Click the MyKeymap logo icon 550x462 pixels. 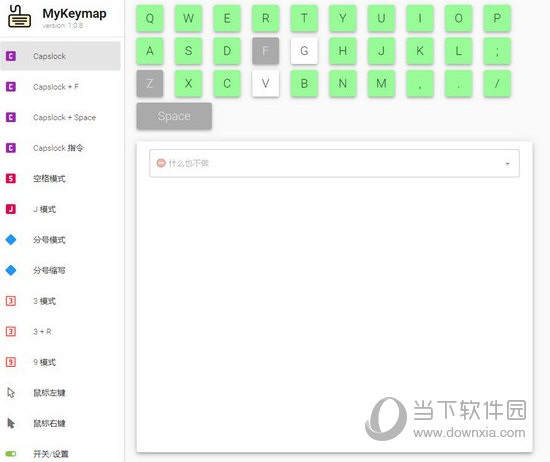coord(19,16)
